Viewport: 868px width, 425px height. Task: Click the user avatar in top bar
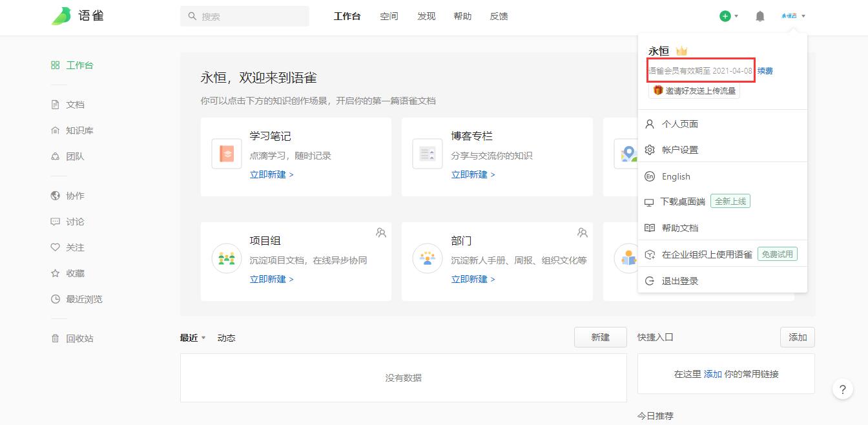pos(789,16)
